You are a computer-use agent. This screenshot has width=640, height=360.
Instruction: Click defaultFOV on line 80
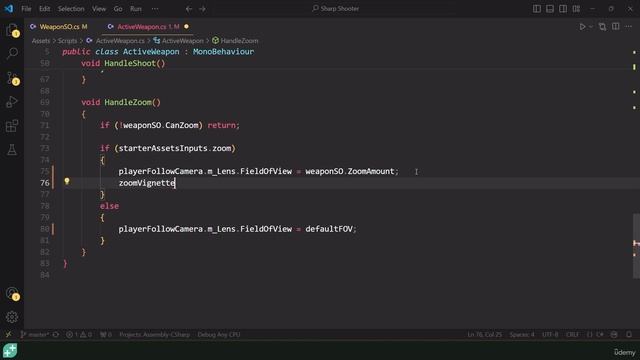click(329, 229)
